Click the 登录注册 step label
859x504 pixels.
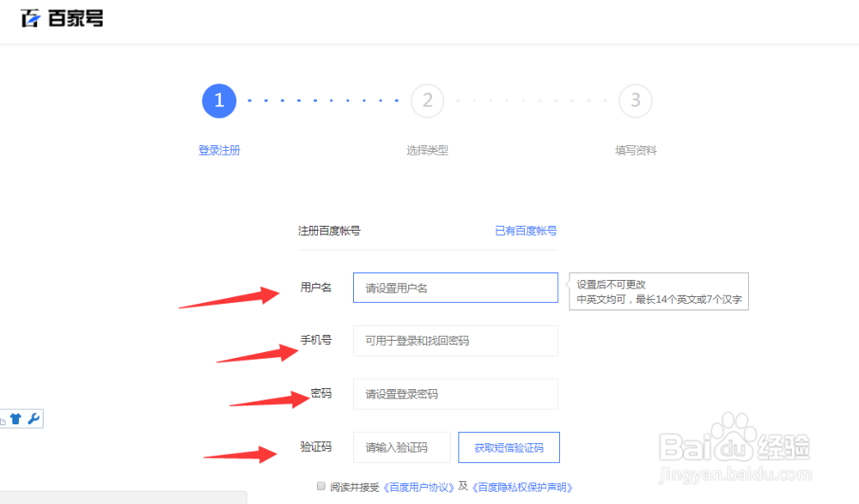pos(219,150)
